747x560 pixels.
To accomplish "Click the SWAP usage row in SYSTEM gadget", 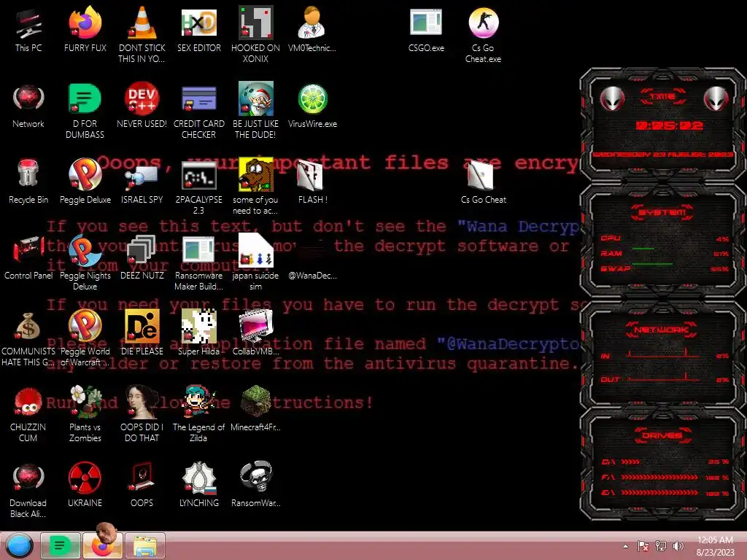I will [x=664, y=268].
